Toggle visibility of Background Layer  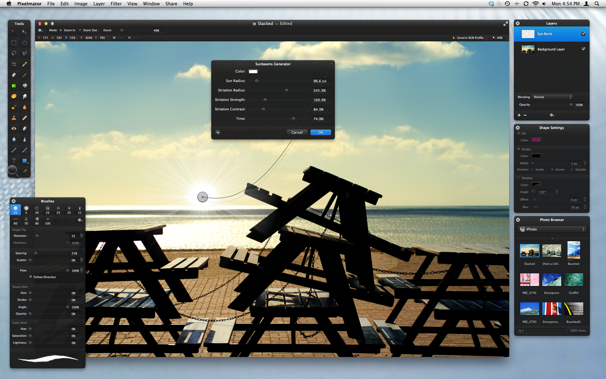583,49
